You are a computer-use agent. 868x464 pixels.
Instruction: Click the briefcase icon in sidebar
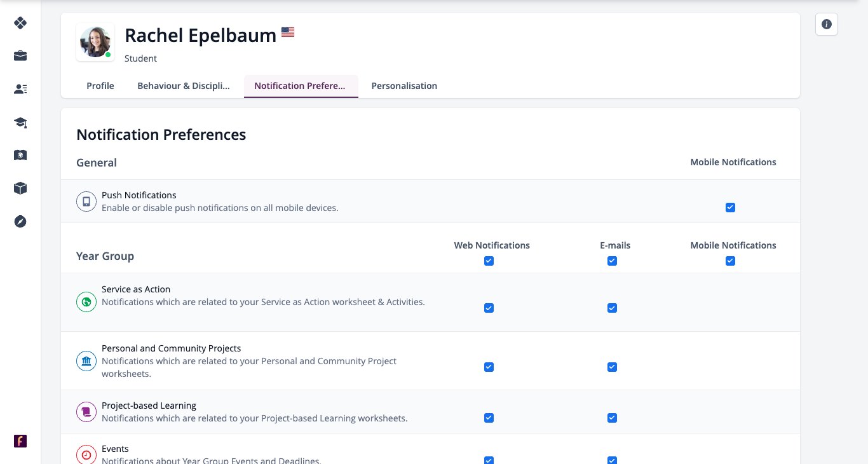tap(20, 56)
